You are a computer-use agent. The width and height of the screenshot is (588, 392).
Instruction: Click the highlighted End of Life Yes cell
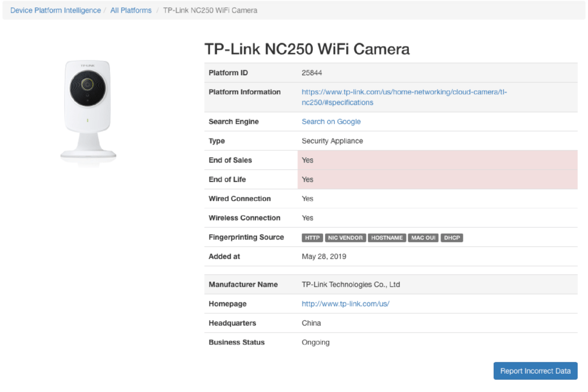tap(437, 180)
